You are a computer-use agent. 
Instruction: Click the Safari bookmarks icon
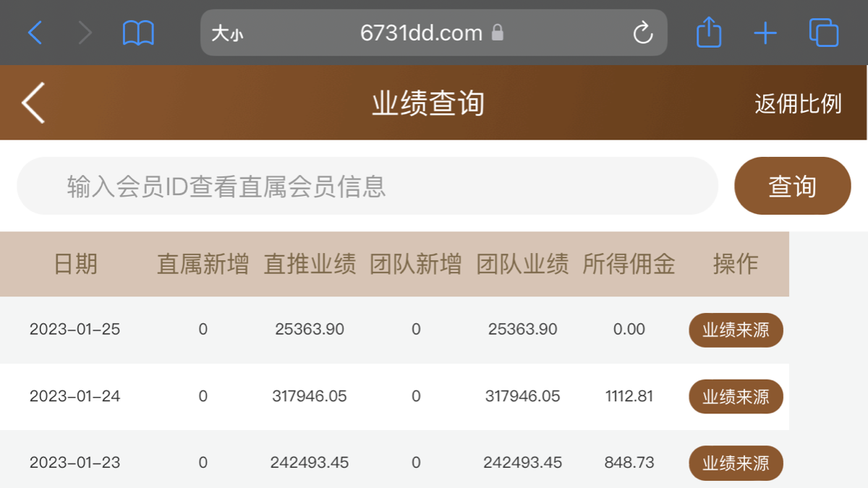(x=138, y=32)
